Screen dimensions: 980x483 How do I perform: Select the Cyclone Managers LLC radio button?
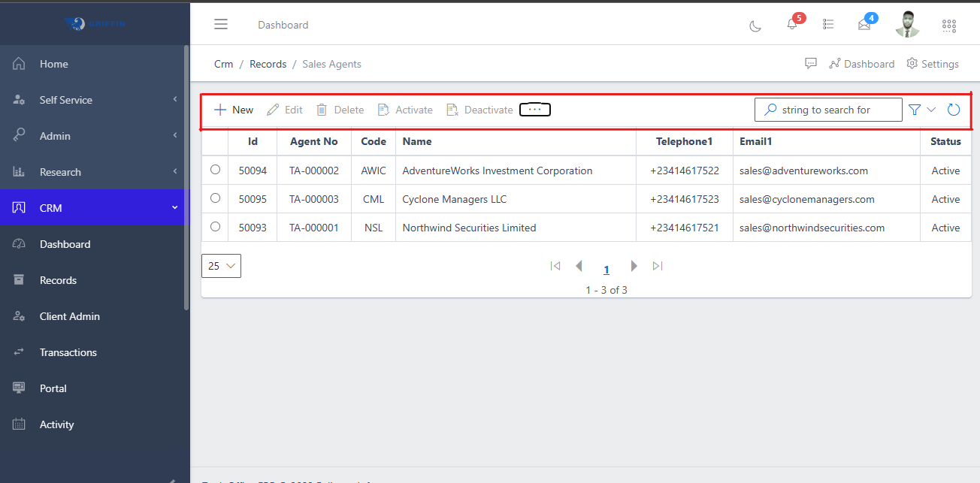(216, 198)
